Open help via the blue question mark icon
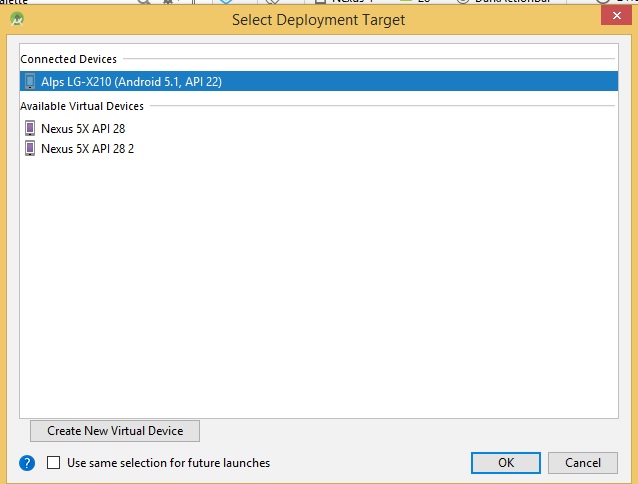 [x=27, y=463]
